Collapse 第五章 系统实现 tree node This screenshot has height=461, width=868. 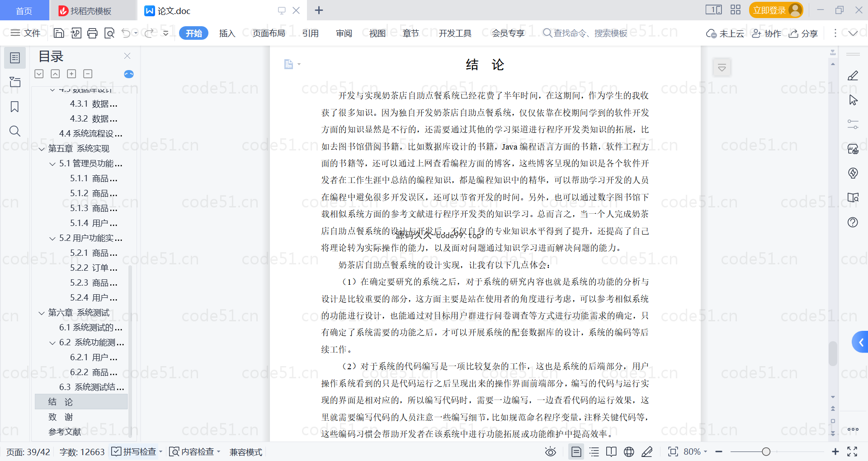click(42, 149)
